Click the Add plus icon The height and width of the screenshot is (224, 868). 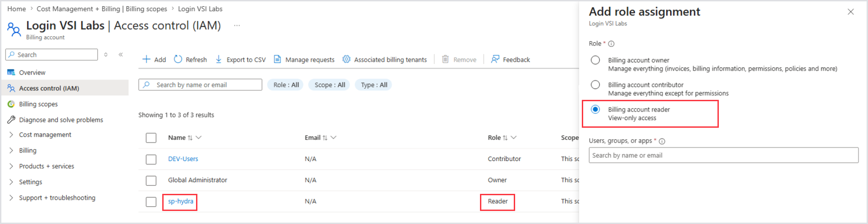tap(146, 59)
